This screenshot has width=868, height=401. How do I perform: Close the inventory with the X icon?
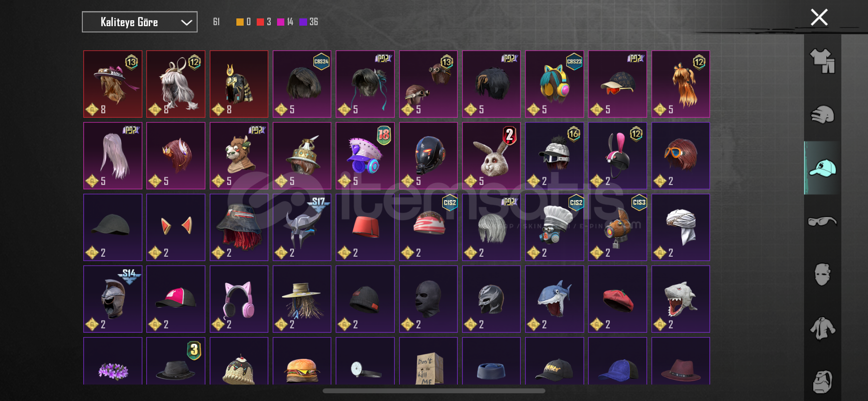coord(819,17)
